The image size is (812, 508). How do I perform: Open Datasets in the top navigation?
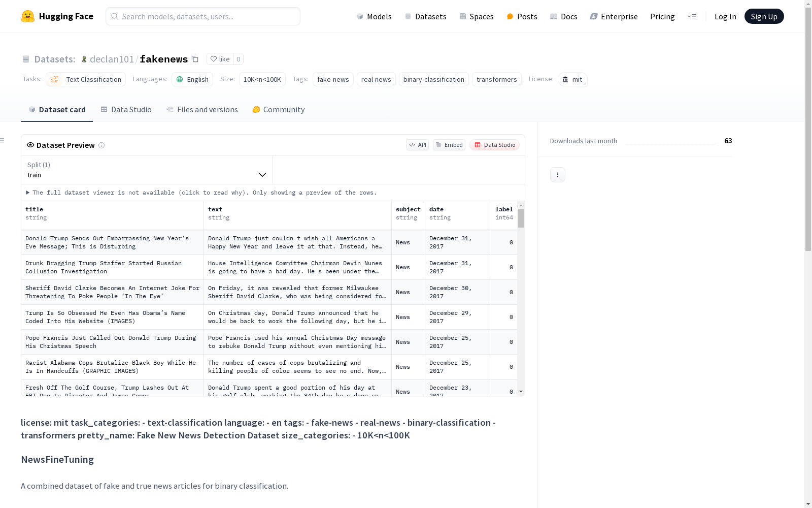point(425,16)
